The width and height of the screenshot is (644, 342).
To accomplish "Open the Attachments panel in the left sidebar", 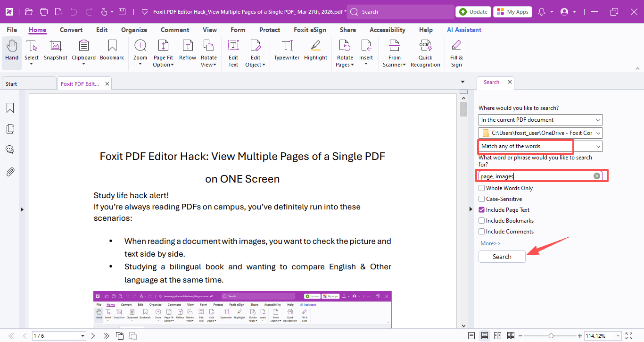I will coord(10,172).
